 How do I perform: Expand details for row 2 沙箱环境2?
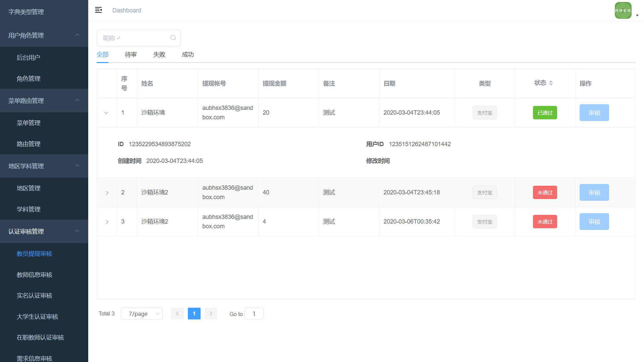(x=107, y=193)
